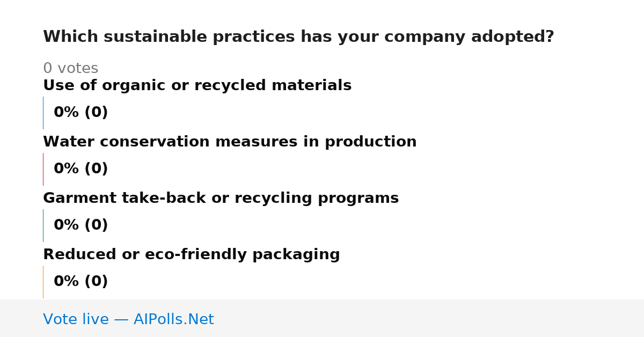The width and height of the screenshot is (644, 337).
Task: Click 0% (0) under water conservation measures
Action: point(80,169)
